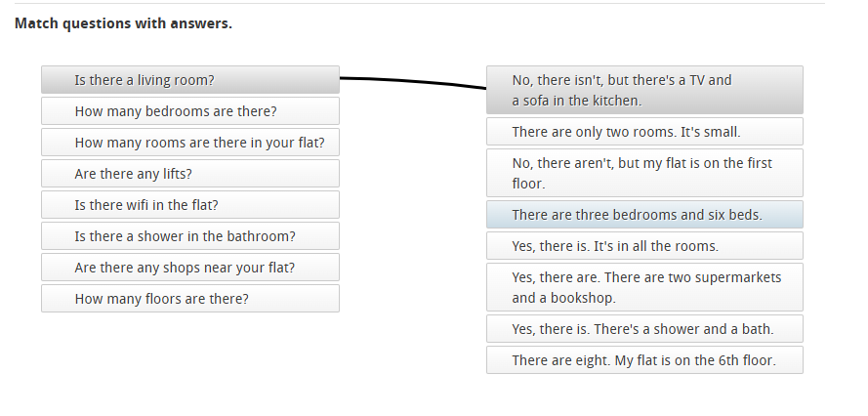Click answer about TV and sofa in kitchen
The image size is (868, 416).
tap(644, 90)
